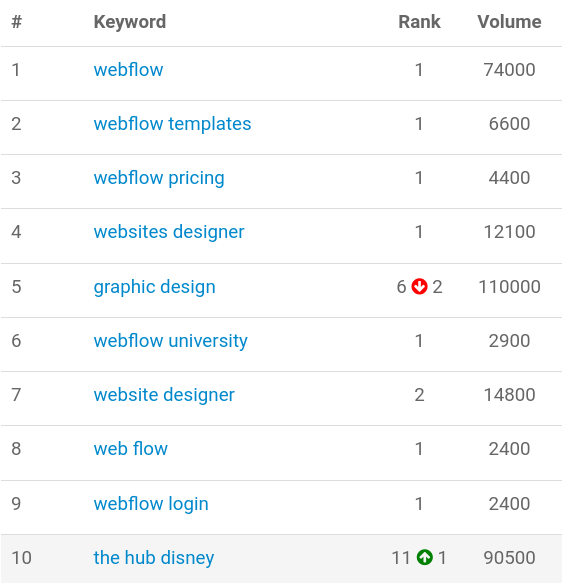The height and width of the screenshot is (583, 562).
Task: Open the 'webflow university' keyword link
Action: 171,341
